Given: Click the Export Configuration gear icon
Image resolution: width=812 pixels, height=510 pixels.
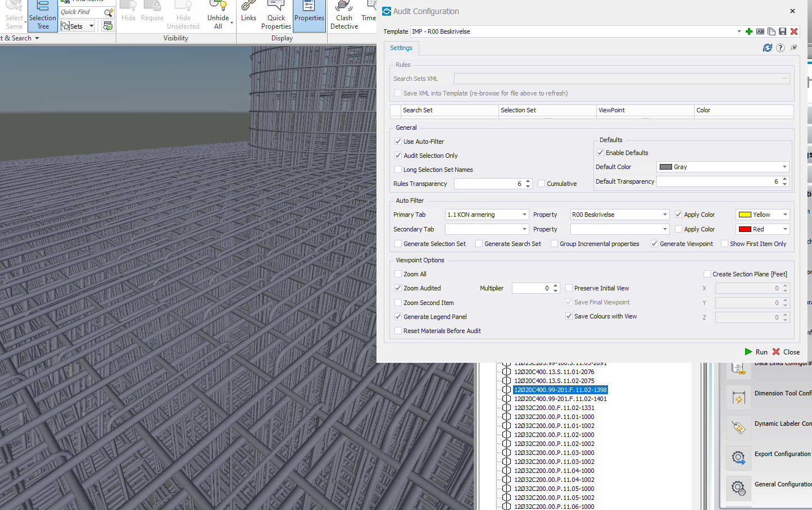Looking at the screenshot, I should pos(739,458).
